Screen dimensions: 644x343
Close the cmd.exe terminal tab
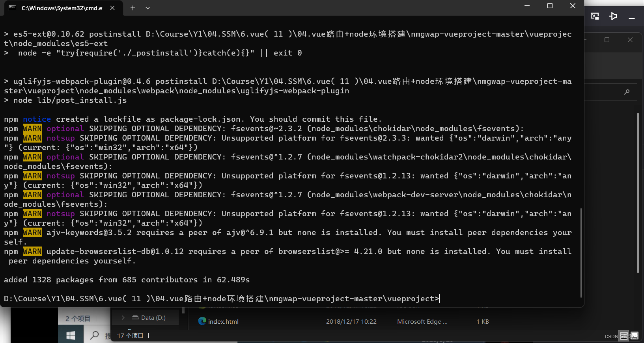point(112,8)
